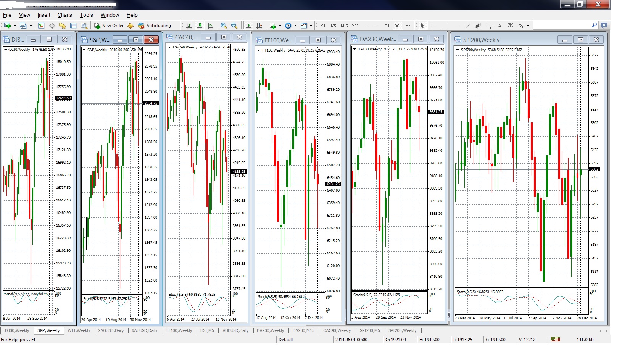This screenshot has height=364, width=638.
Task: Click the triangle beside SPI200,Weekly chart label
Action: pos(458,50)
